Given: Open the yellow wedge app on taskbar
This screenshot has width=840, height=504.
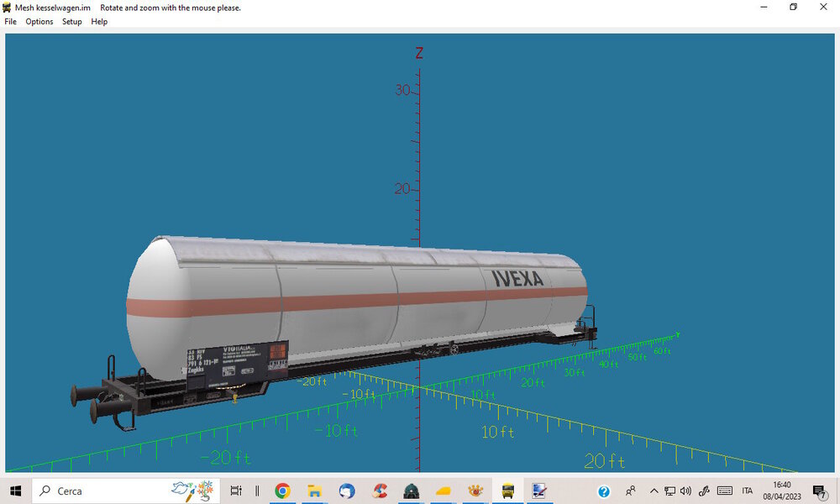Looking at the screenshot, I should pos(443,491).
